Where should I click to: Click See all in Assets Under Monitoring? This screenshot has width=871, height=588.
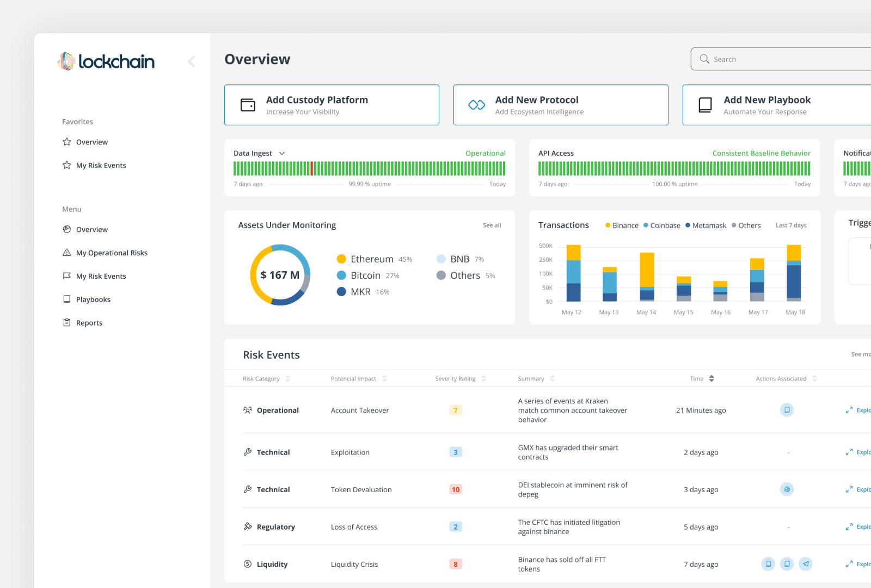click(492, 225)
